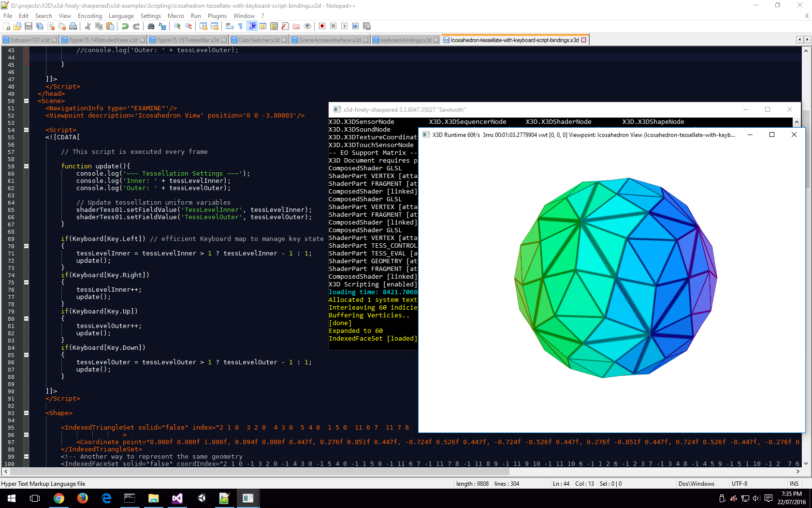Stop macro recording with the stop icon
The height and width of the screenshot is (508, 812).
[x=333, y=26]
